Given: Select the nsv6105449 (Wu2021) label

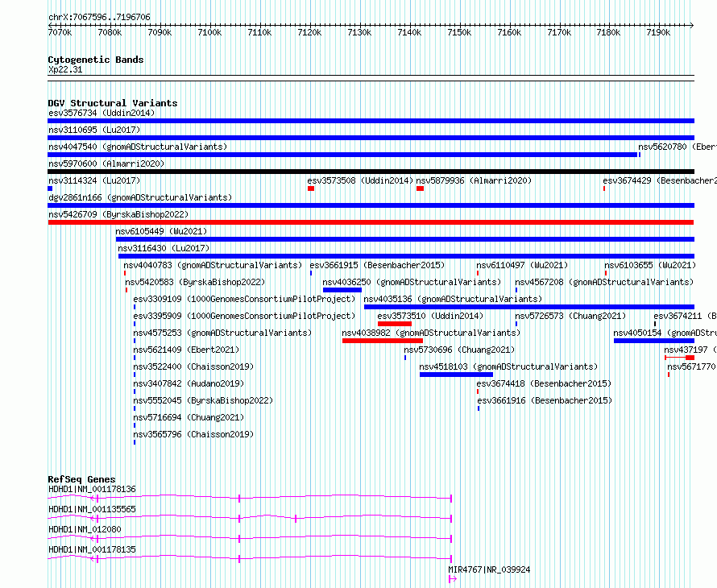Looking at the screenshot, I should point(161,231).
